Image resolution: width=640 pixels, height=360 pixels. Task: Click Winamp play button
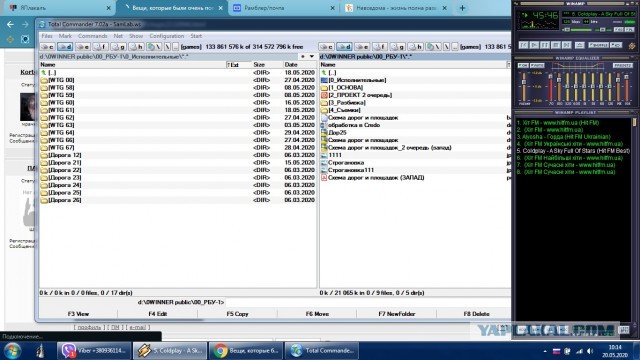coord(534,45)
